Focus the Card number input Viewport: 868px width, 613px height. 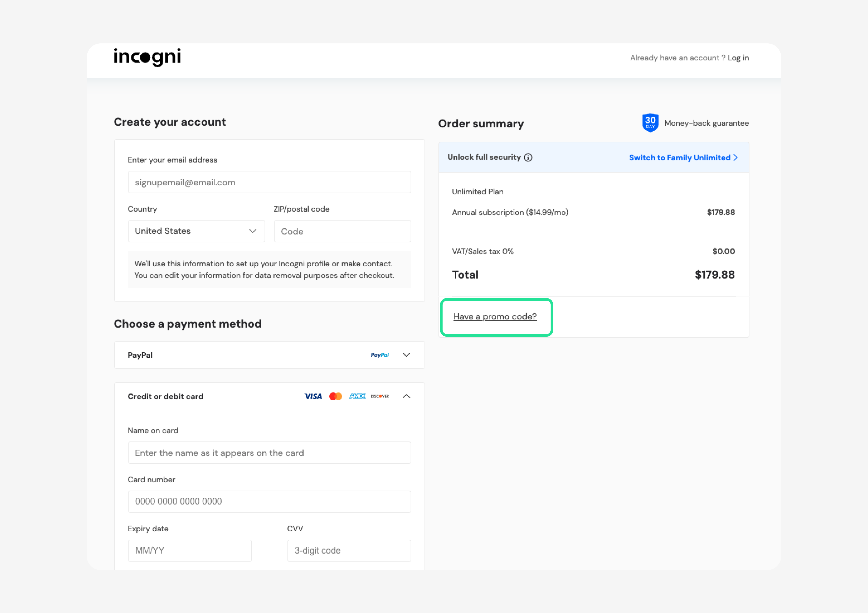269,501
